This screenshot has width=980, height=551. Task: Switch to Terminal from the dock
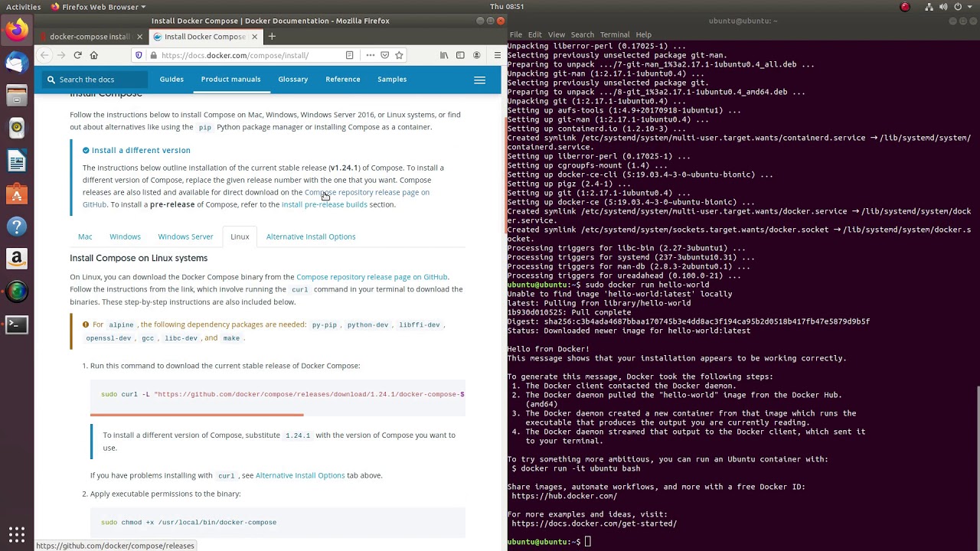(16, 324)
